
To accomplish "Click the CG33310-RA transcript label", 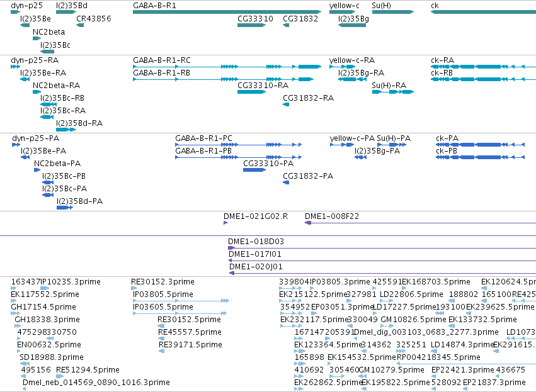I will [263, 86].
